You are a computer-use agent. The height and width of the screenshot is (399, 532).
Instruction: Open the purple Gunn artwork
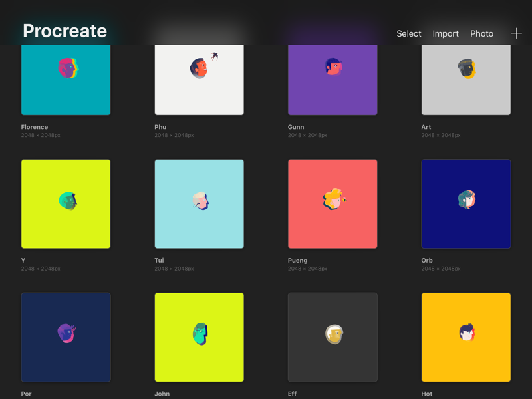(332, 78)
